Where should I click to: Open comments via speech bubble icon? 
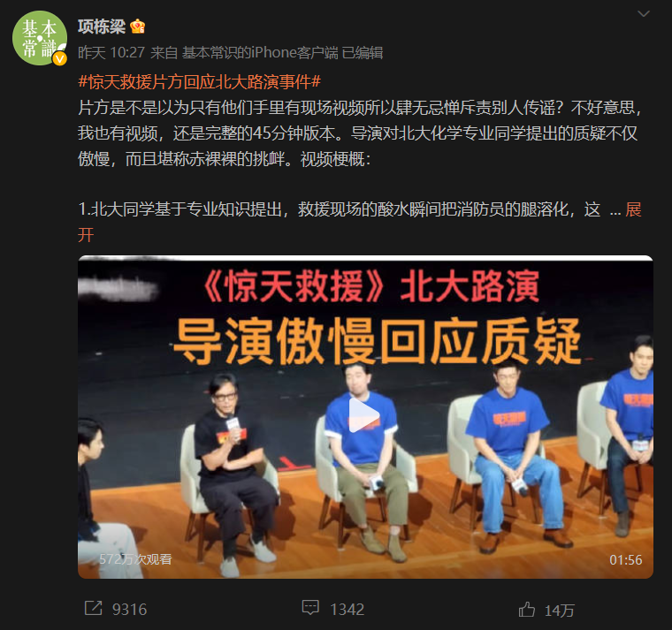tap(310, 608)
